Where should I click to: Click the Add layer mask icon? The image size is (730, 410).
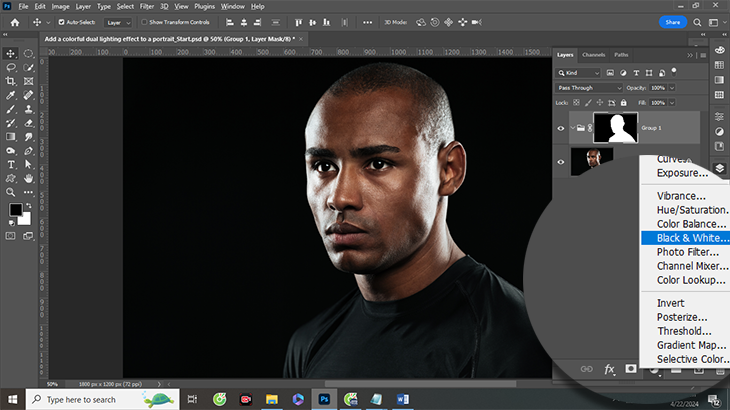pos(631,369)
